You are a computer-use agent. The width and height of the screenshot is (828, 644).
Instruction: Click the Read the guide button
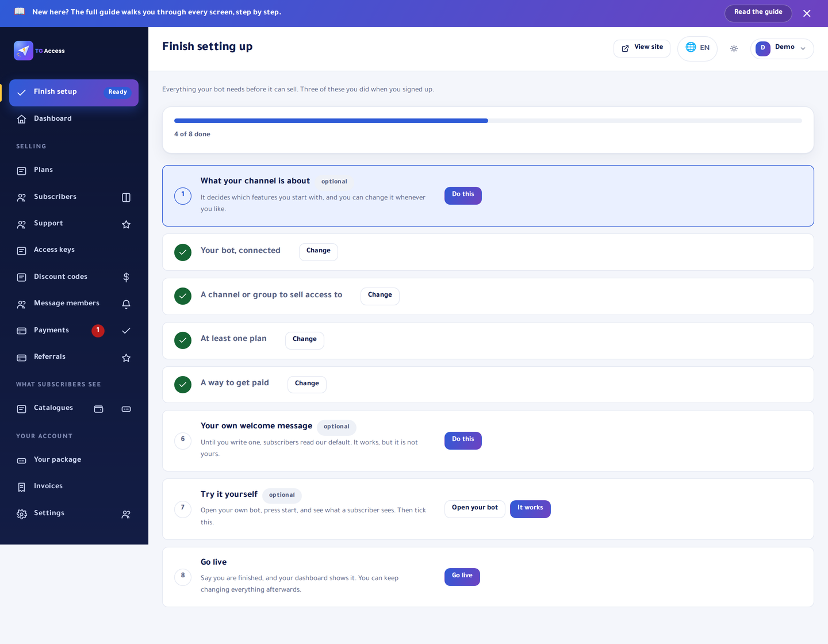coord(758,13)
